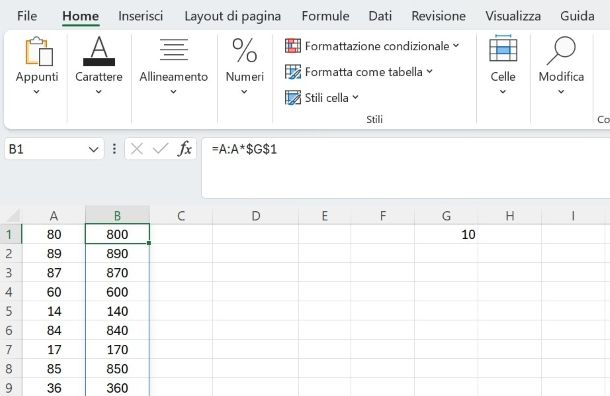Select row 9 header

point(11,387)
